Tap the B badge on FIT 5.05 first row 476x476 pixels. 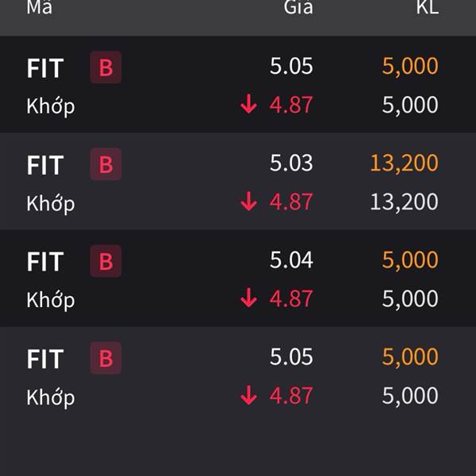pyautogui.click(x=106, y=67)
